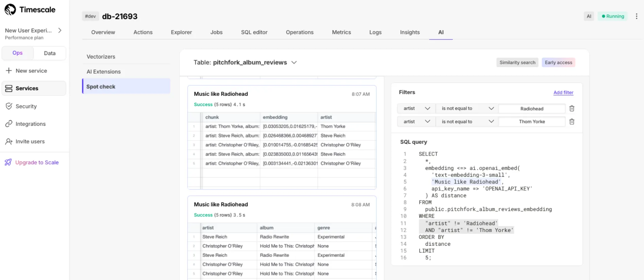Open the three-dot more options menu
This screenshot has width=644, height=280.
[637, 16]
